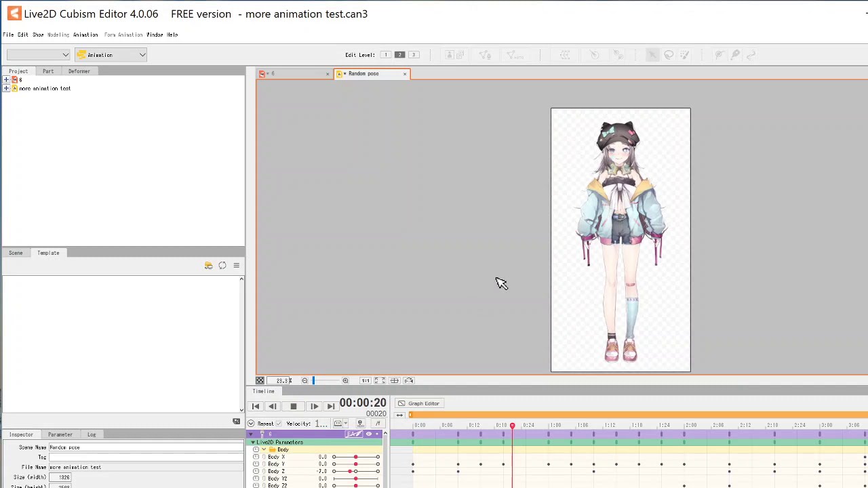Toggle the lock dot on track 6
This screenshot has height=488, width=868.
point(377,434)
